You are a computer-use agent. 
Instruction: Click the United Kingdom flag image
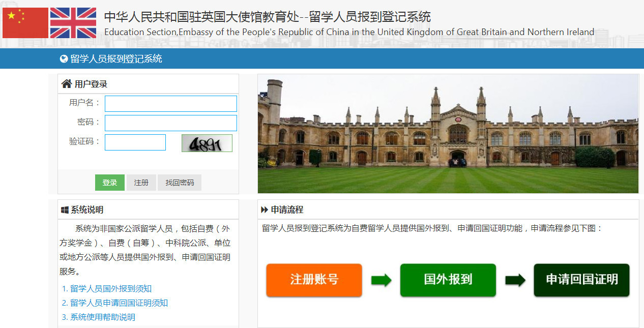pos(73,23)
